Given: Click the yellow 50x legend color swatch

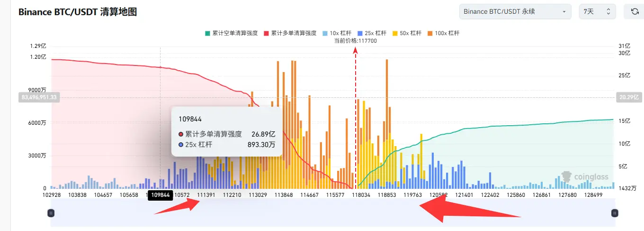Looking at the screenshot, I should [394, 33].
